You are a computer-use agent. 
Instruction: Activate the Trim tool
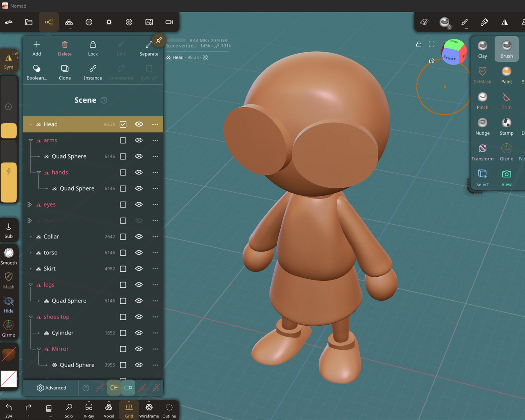(x=506, y=101)
